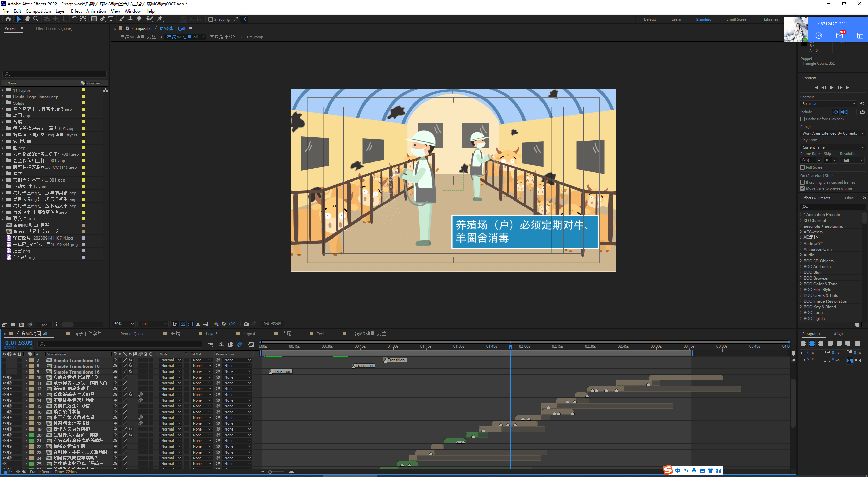Toggle mask and shape path visibility
This screenshot has height=477, width=868.
coord(191,324)
